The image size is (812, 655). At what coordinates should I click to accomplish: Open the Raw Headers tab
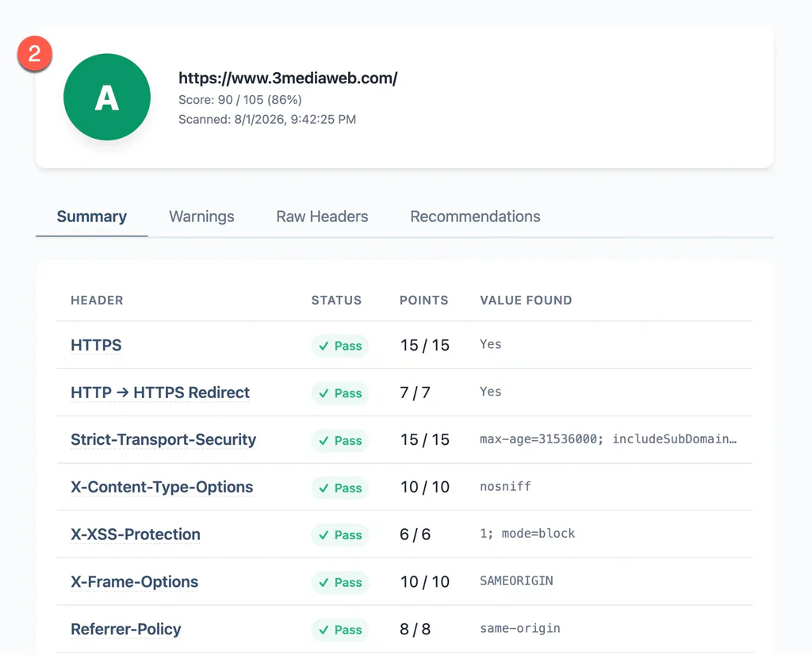click(322, 216)
